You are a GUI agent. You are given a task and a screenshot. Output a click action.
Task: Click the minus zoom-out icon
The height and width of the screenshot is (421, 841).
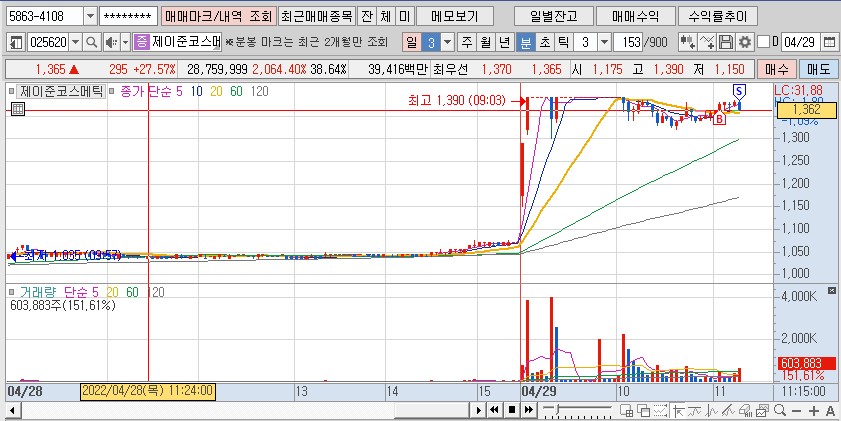click(x=797, y=411)
